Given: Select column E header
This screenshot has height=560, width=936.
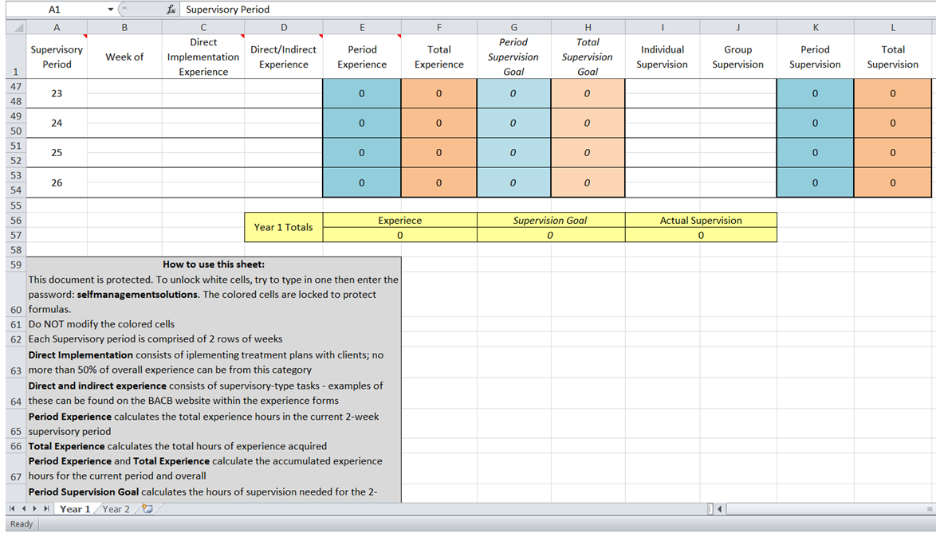Looking at the screenshot, I should [x=362, y=27].
